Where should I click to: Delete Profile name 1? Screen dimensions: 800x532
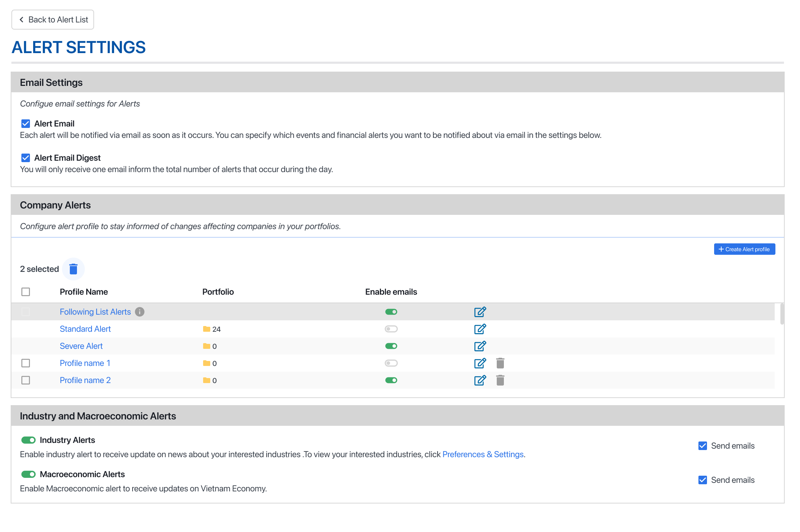(x=500, y=363)
